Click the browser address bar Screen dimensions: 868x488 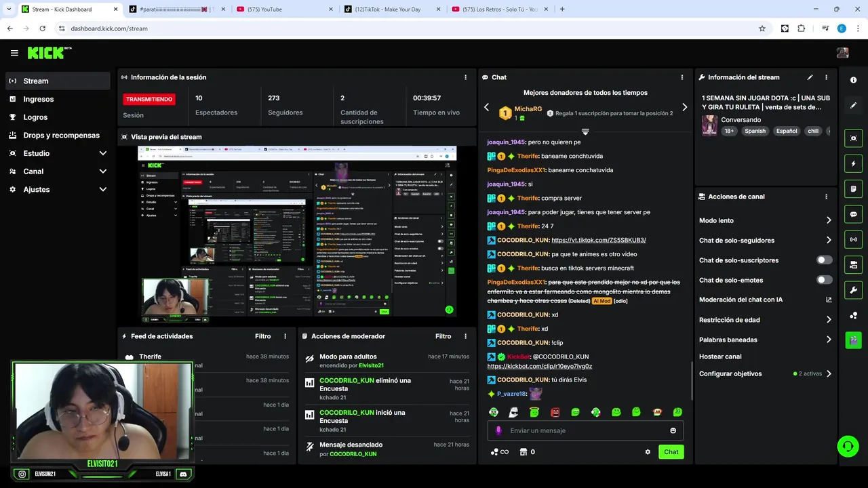[x=407, y=28]
